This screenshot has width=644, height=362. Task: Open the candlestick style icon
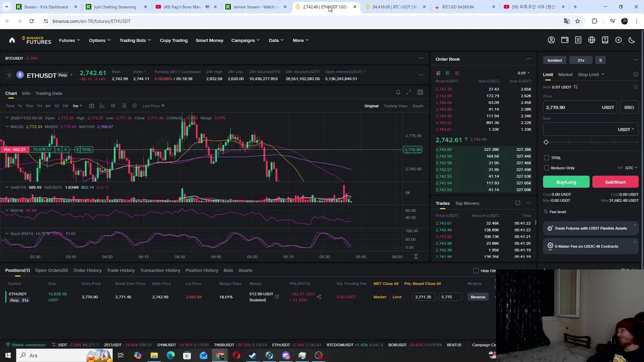(113, 106)
